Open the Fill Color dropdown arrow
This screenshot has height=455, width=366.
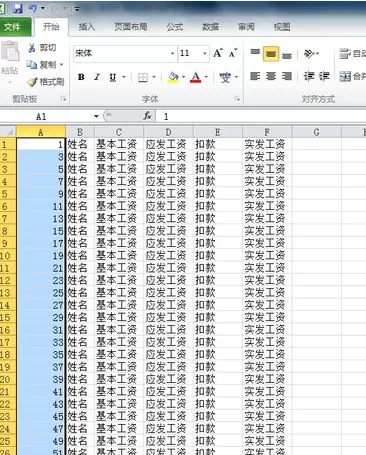point(184,77)
